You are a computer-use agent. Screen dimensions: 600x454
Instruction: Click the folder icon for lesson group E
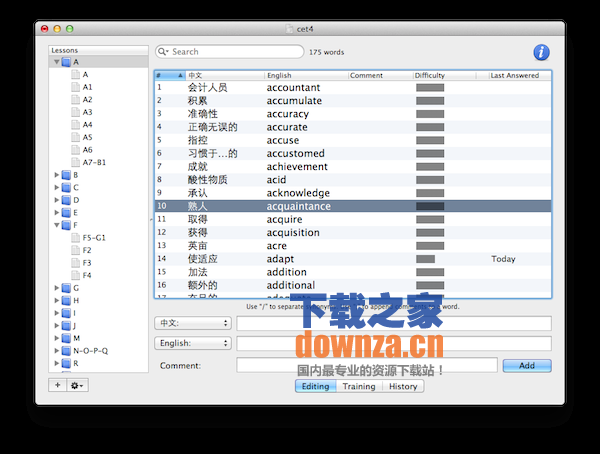[x=66, y=213]
